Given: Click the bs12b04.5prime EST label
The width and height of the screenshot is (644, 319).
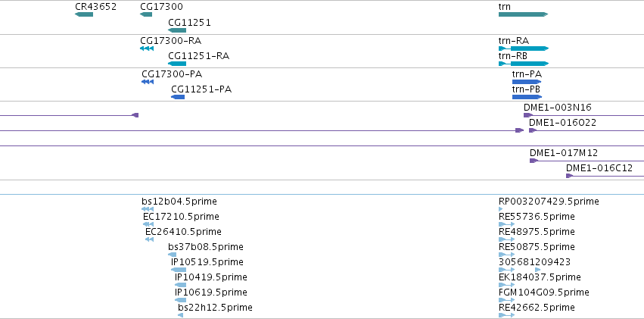Looking at the screenshot, I should pos(179,202).
